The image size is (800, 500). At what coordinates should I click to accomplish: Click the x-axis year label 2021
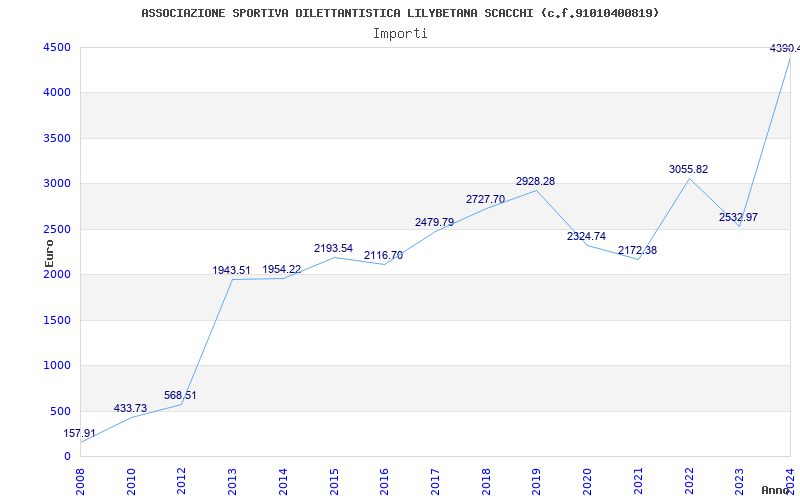click(x=638, y=482)
